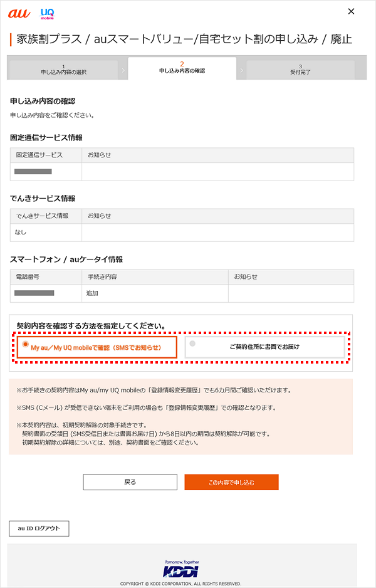Click the KDDI footer logo

[x=182, y=569]
